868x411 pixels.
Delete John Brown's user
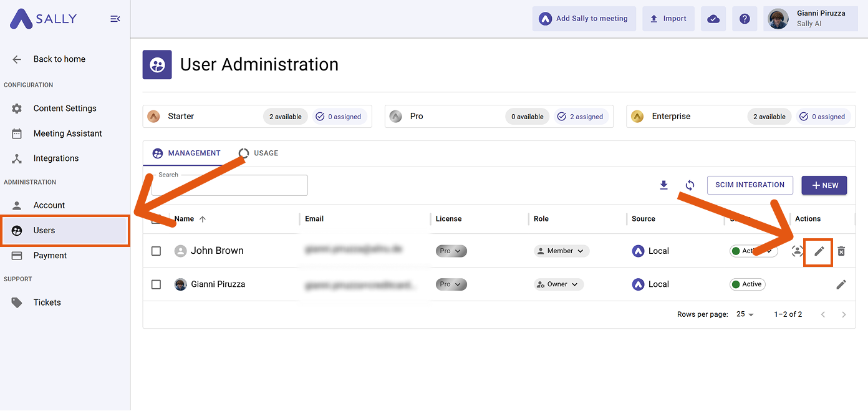point(841,251)
